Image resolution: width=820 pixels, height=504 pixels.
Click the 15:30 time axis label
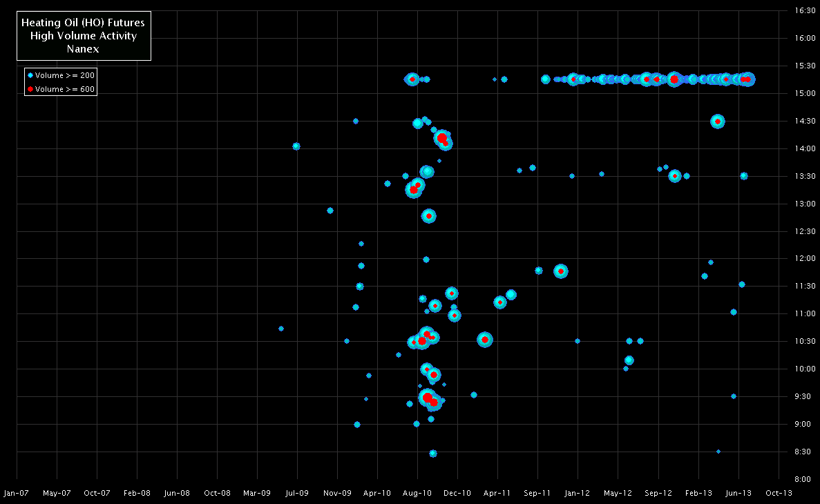pos(805,66)
